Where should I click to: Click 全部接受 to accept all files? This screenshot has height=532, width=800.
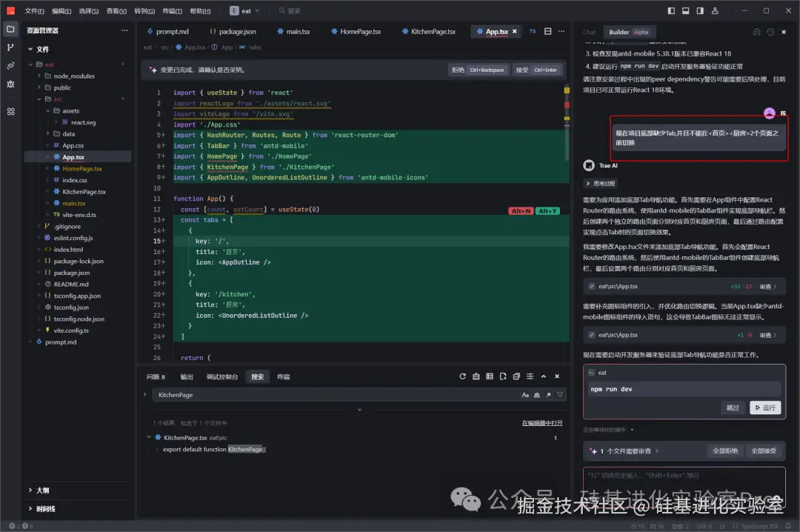point(764,450)
